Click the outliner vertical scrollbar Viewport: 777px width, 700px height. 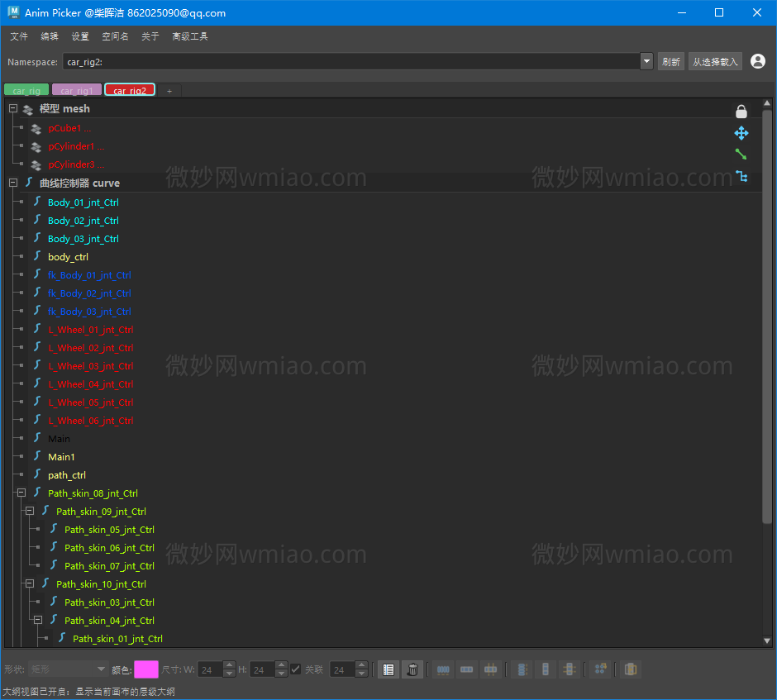point(766,317)
